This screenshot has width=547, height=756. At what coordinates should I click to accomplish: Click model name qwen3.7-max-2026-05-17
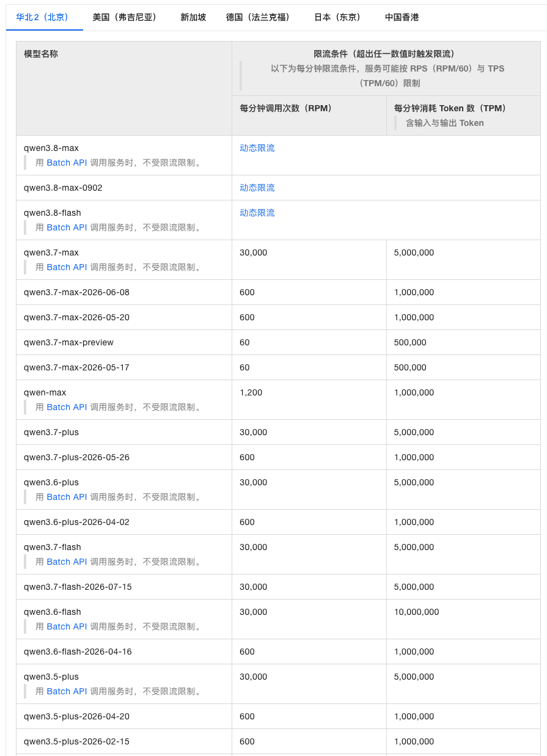76,367
